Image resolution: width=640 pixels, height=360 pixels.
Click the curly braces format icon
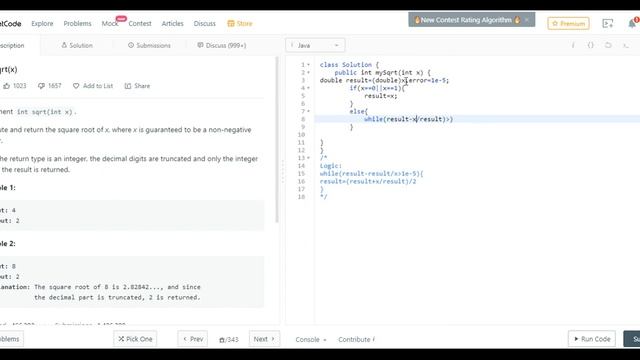590,45
